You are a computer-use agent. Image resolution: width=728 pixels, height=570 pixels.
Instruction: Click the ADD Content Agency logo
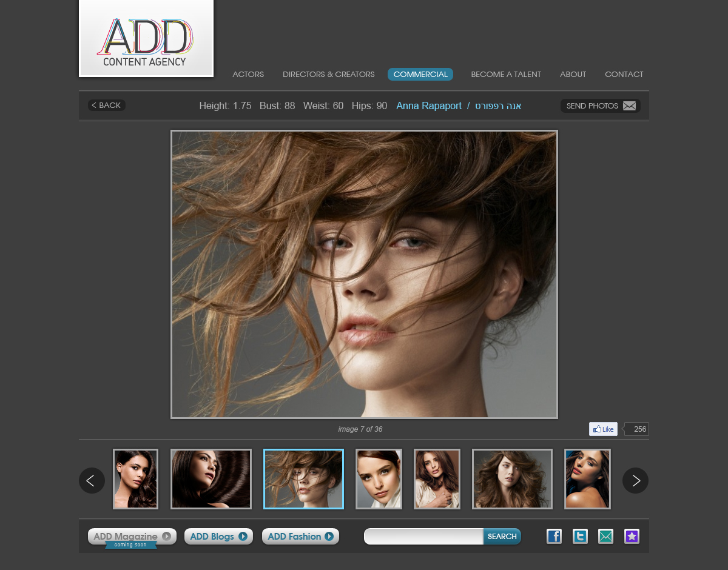pyautogui.click(x=146, y=38)
